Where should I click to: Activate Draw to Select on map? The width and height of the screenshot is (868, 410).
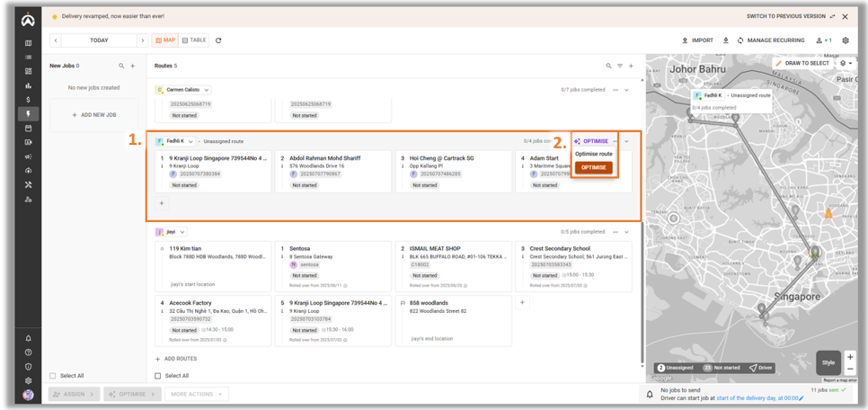tap(802, 63)
